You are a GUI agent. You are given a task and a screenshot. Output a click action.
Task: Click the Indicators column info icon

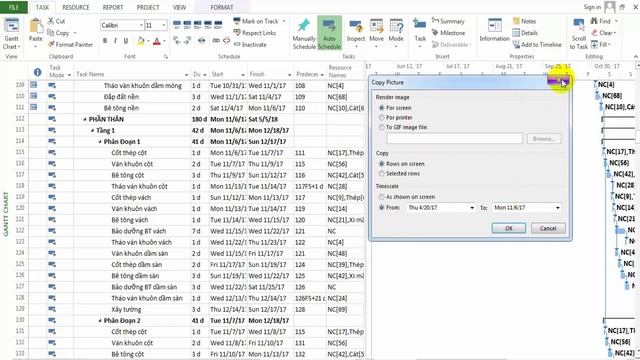(37, 72)
